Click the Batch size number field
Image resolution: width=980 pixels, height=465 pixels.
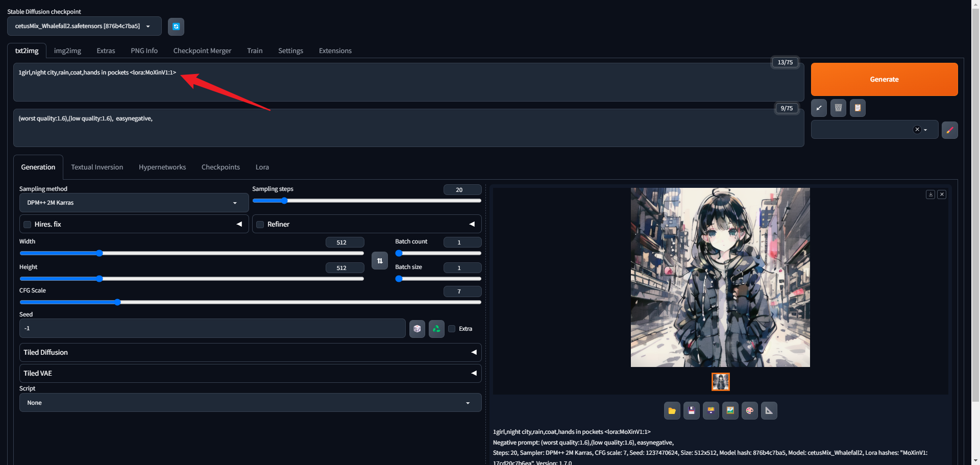(462, 268)
